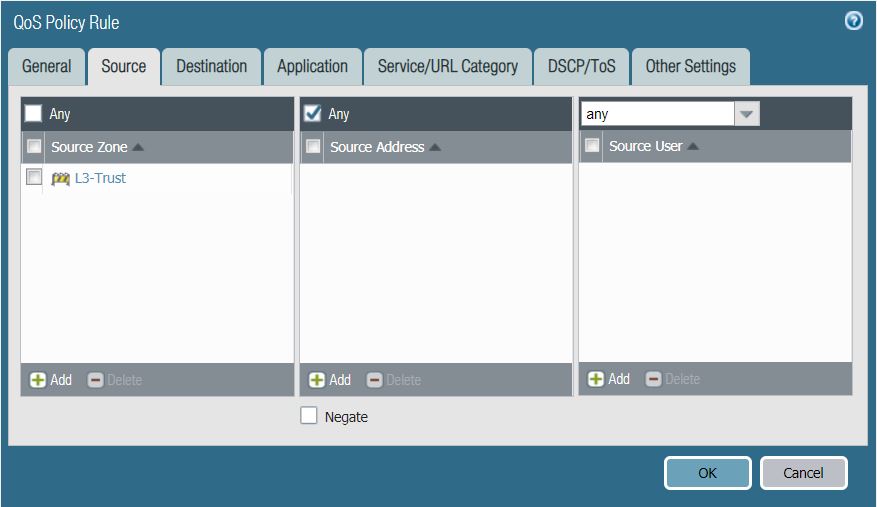Click Delete minus icon under Source Address
The height and width of the screenshot is (507, 877).
tap(374, 380)
